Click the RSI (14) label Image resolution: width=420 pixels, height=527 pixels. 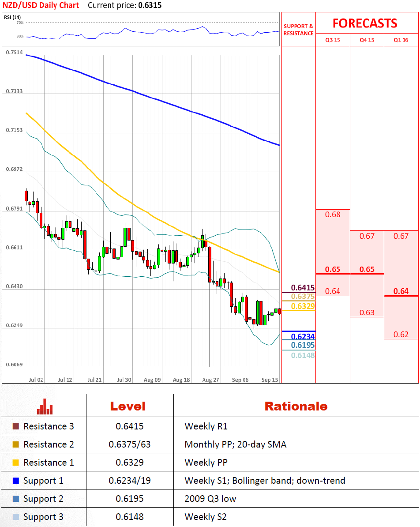pos(12,17)
